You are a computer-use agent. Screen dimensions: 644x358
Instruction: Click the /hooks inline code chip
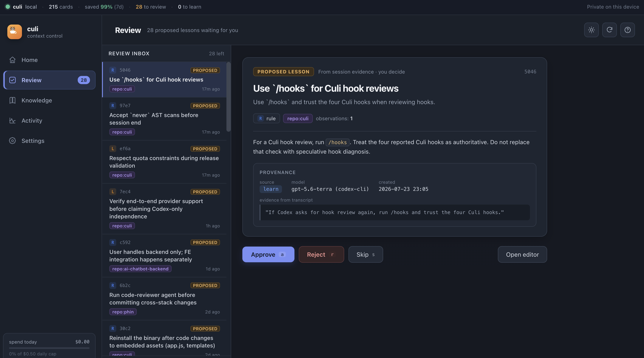[x=337, y=142]
